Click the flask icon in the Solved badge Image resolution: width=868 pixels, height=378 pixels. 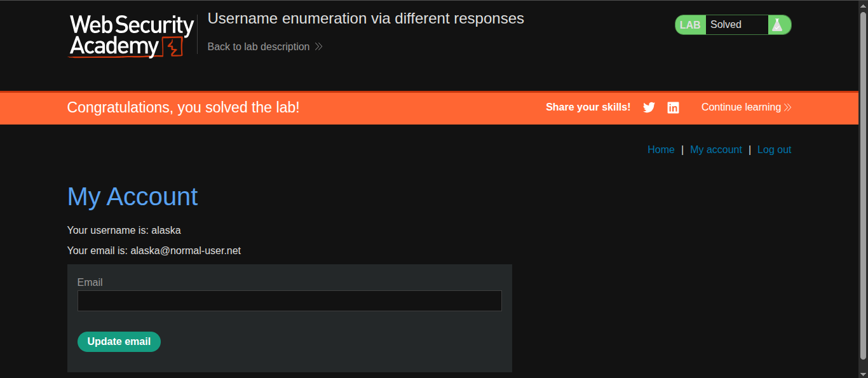click(776, 25)
